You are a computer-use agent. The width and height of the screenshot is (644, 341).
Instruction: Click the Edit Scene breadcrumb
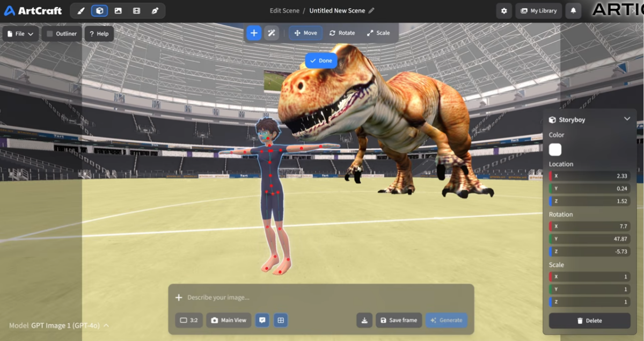[284, 11]
